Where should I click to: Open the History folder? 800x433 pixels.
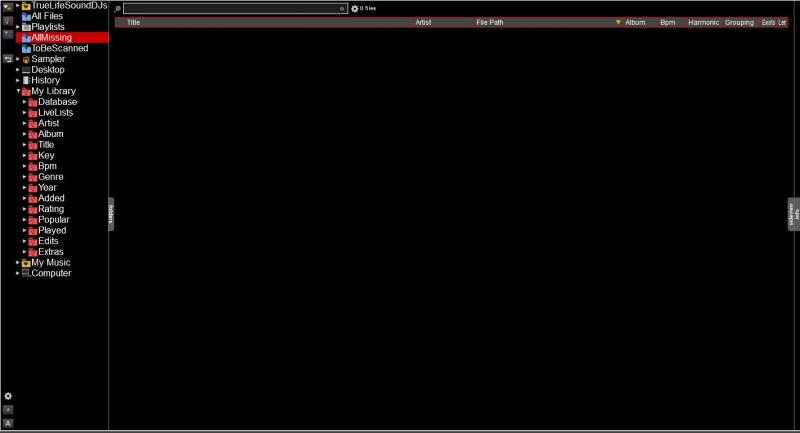(45, 80)
